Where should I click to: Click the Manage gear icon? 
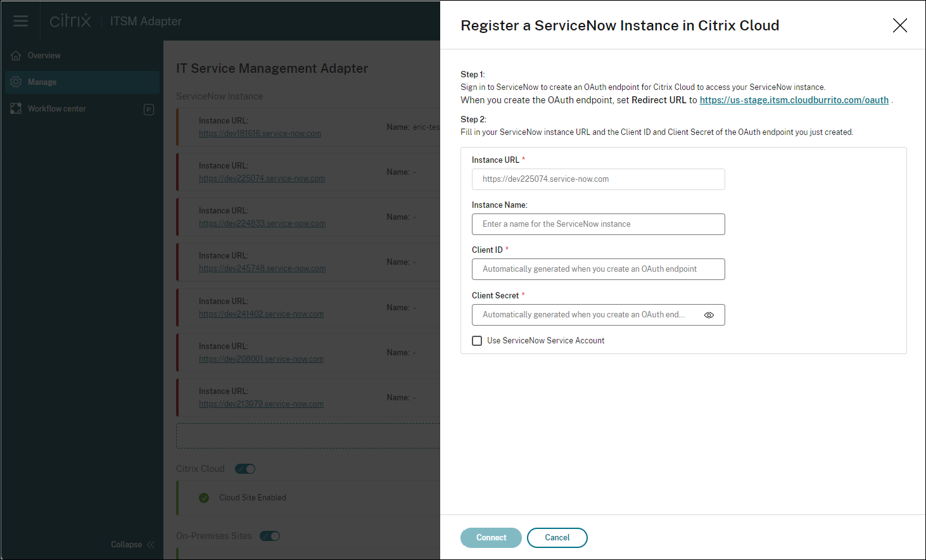pyautogui.click(x=16, y=82)
